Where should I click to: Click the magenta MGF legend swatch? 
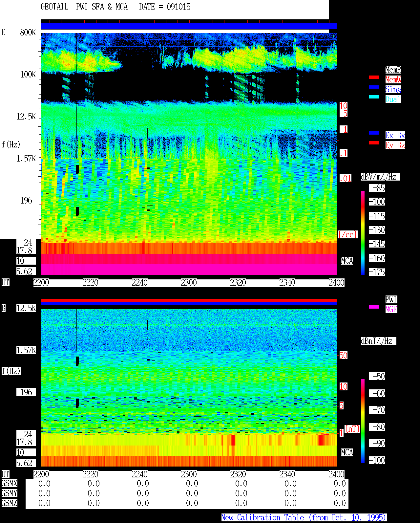pos(374,307)
